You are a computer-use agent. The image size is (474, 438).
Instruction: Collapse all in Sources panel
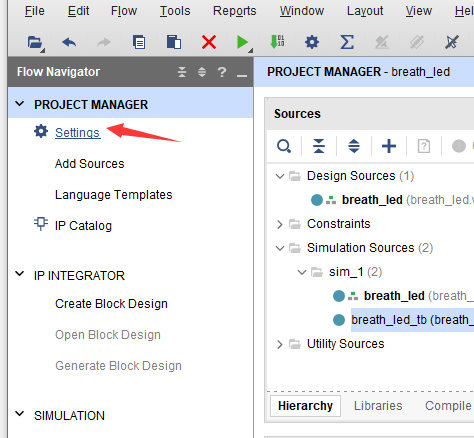(x=319, y=146)
